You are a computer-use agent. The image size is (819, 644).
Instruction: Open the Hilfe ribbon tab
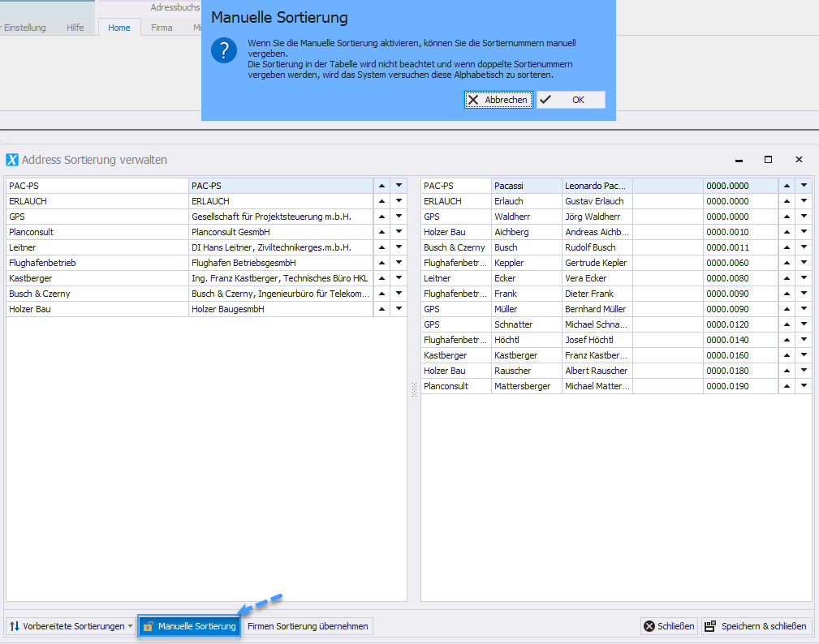click(75, 28)
